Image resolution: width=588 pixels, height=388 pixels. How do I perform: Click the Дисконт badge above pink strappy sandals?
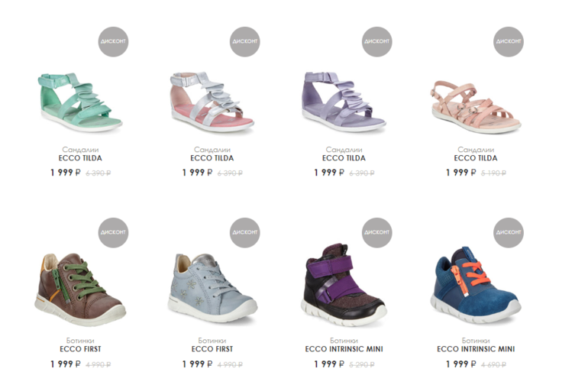tap(509, 42)
